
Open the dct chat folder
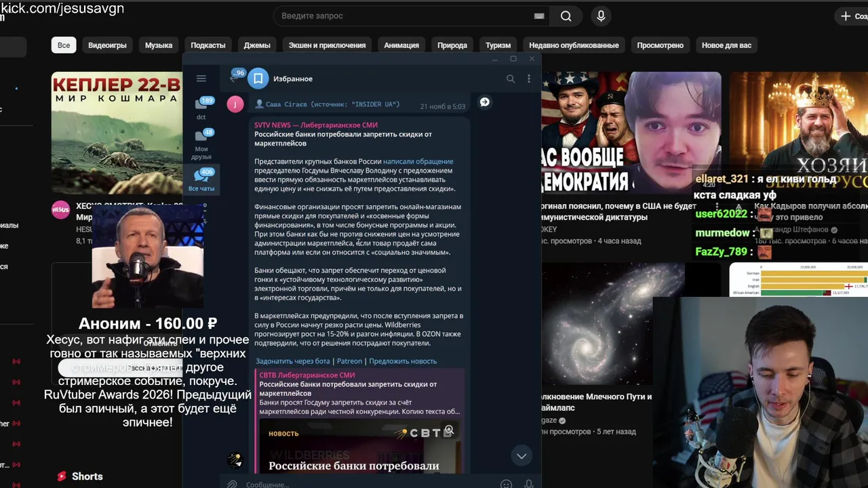click(x=201, y=108)
